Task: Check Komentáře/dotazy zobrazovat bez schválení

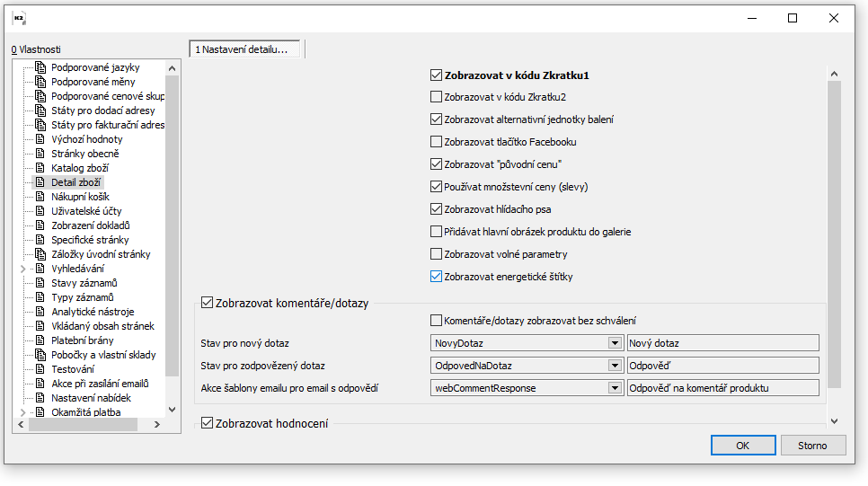Action: (x=436, y=321)
